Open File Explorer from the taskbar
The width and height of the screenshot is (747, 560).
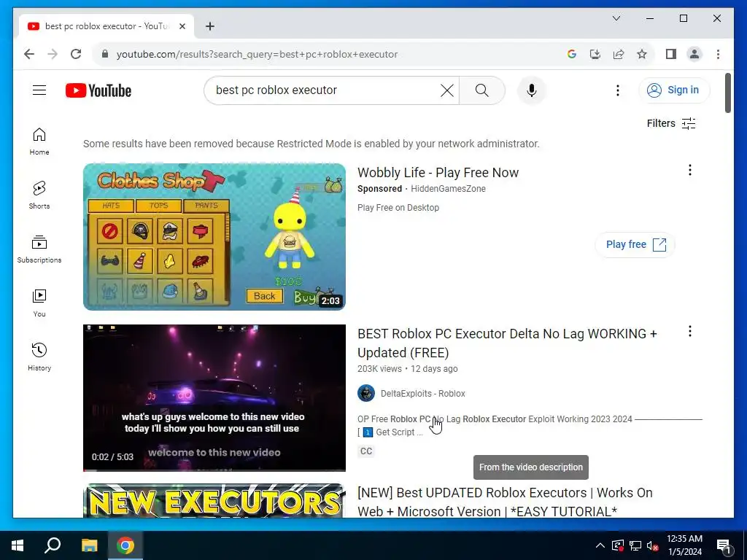click(x=89, y=545)
